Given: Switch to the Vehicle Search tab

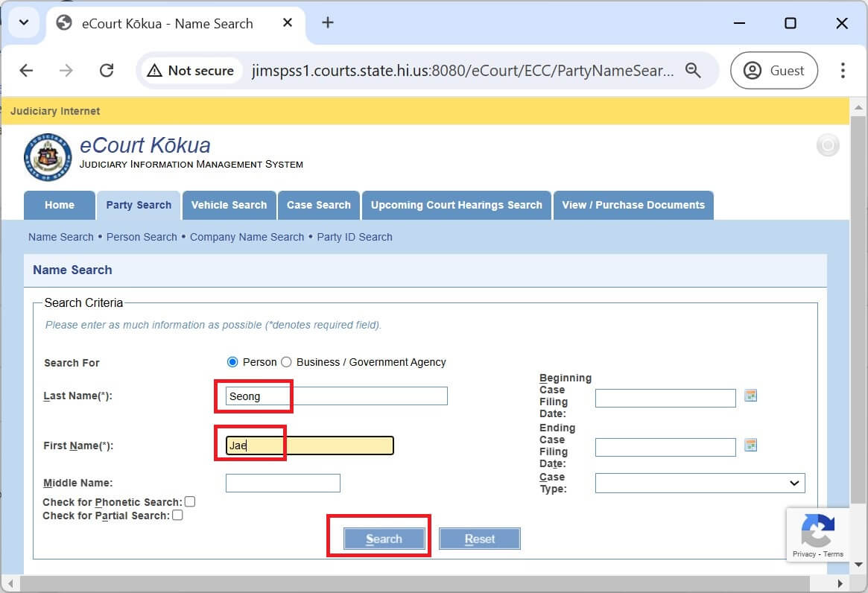Looking at the screenshot, I should [x=229, y=206].
